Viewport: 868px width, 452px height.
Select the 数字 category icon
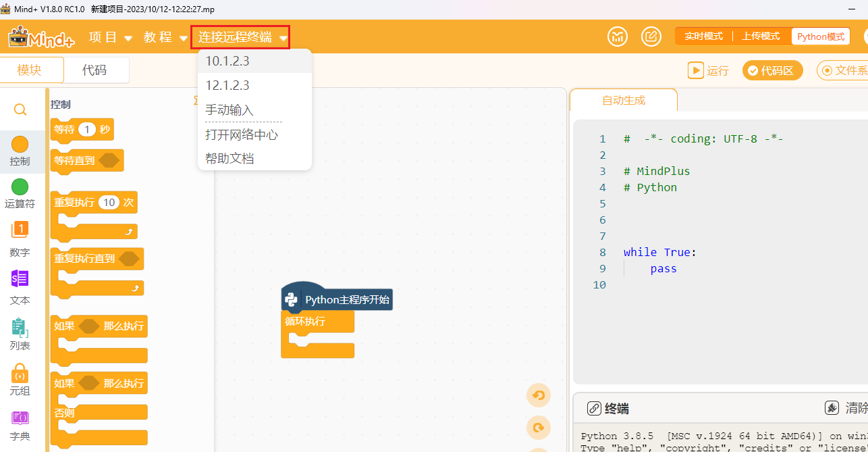(x=20, y=230)
